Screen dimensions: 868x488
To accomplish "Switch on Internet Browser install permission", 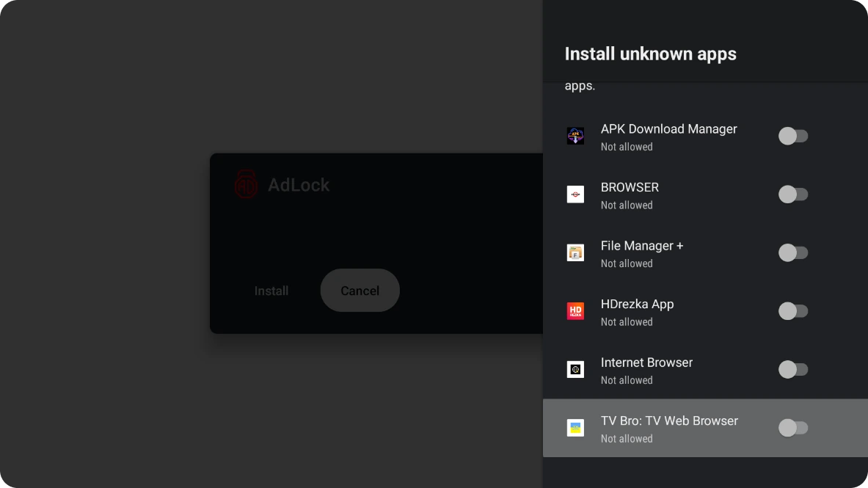I will click(792, 369).
